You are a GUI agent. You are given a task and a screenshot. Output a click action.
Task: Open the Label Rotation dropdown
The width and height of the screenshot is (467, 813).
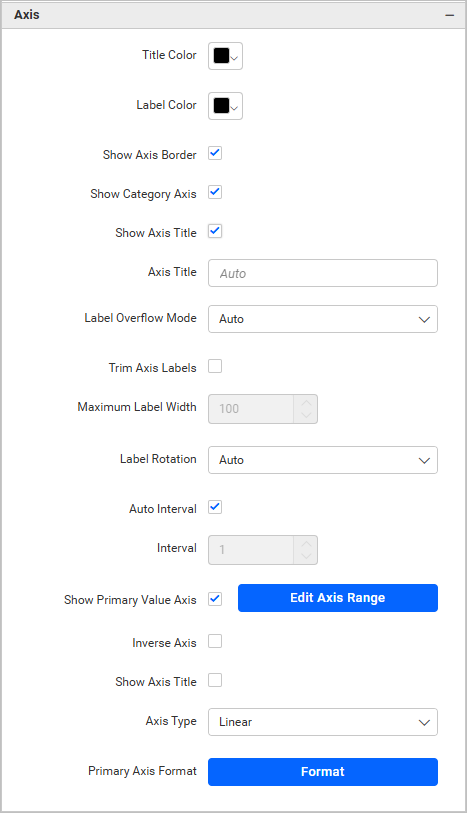tap(323, 460)
